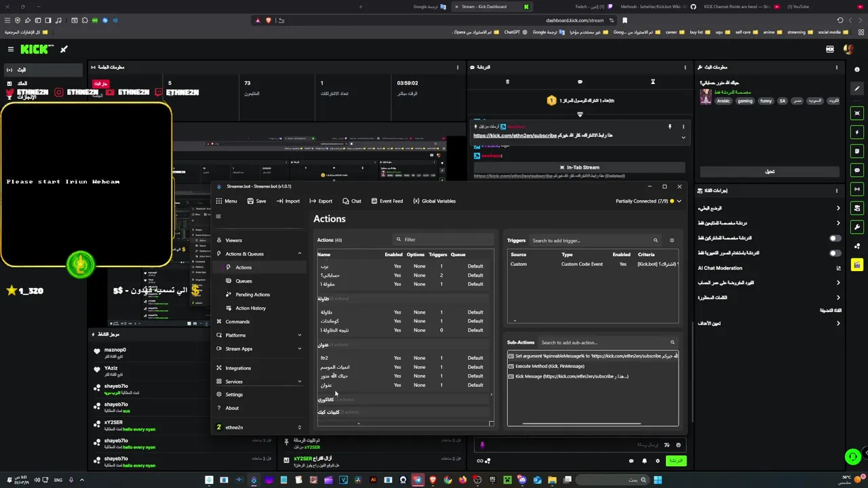Screen dimensions: 868x488
Task: Open Import in Streamer.bot toolbar
Action: [x=288, y=201]
